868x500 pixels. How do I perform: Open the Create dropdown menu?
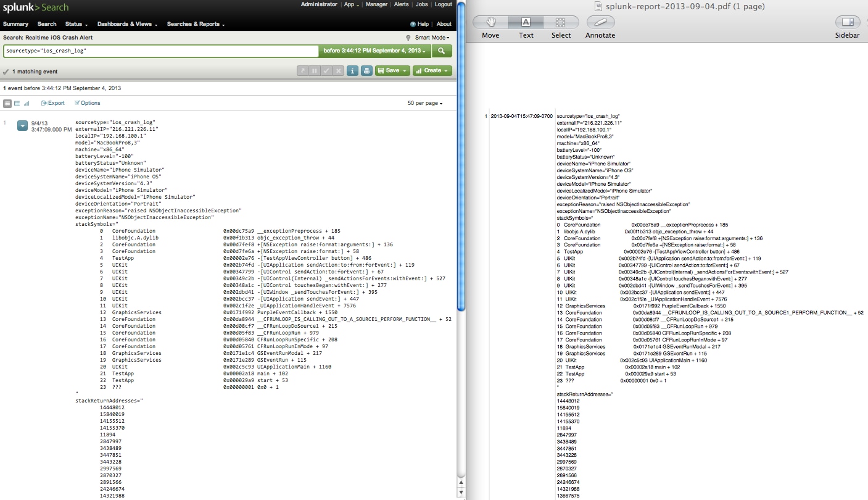pos(432,71)
